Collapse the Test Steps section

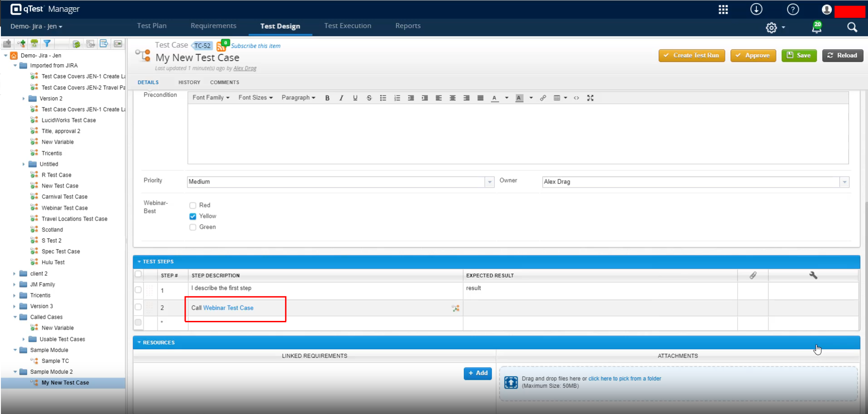coord(140,262)
